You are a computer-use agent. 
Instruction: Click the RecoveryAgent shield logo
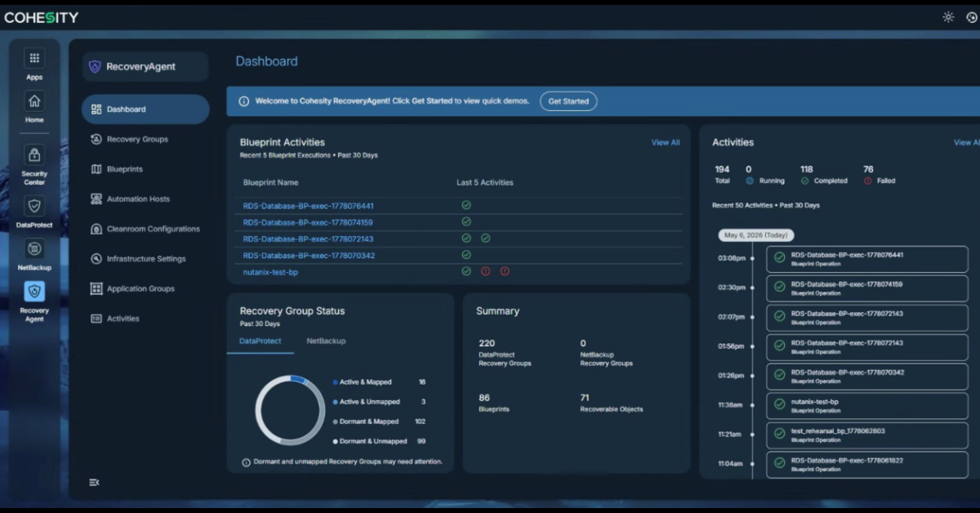[x=95, y=67]
